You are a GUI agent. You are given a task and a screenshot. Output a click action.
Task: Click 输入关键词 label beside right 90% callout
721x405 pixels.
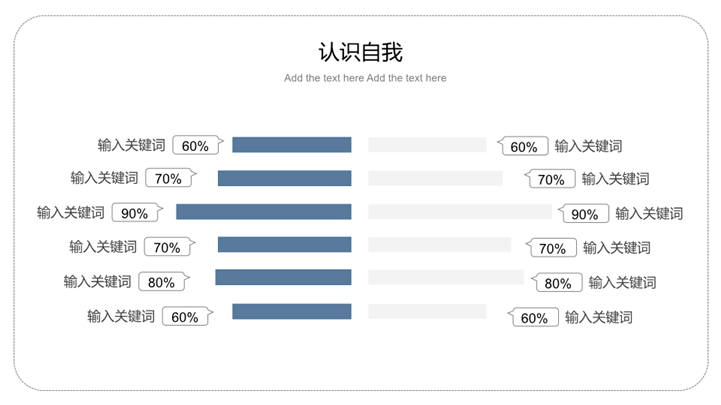pyautogui.click(x=649, y=213)
